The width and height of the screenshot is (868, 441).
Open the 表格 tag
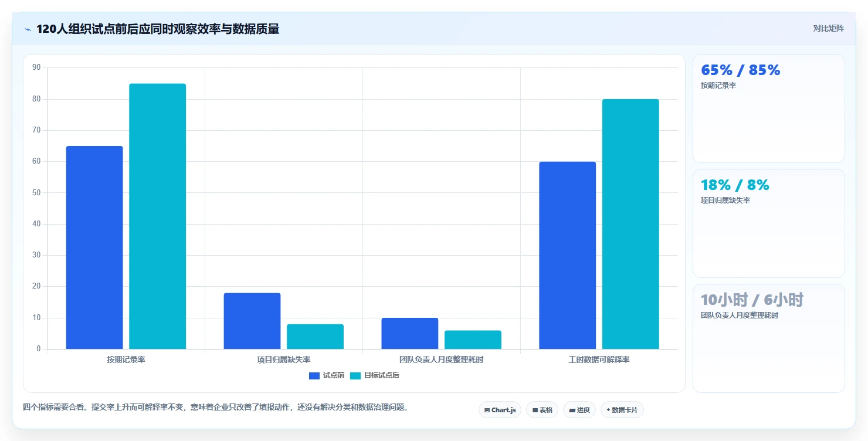(542, 410)
